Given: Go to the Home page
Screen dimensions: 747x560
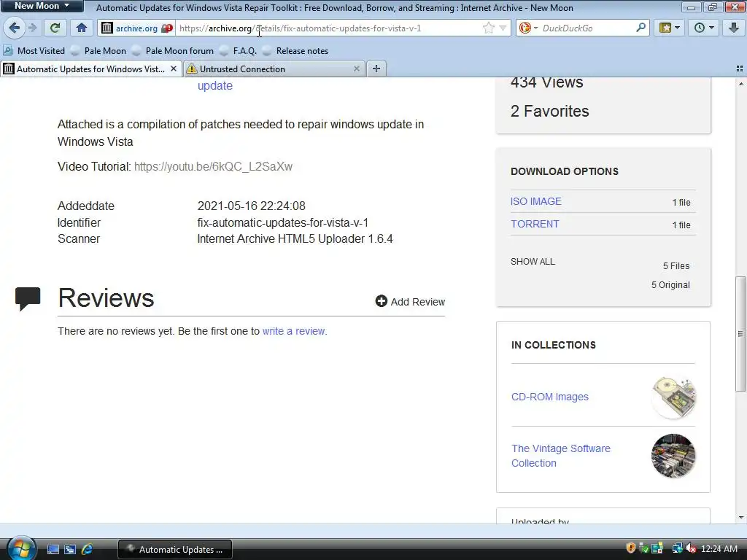Looking at the screenshot, I should 82,28.
